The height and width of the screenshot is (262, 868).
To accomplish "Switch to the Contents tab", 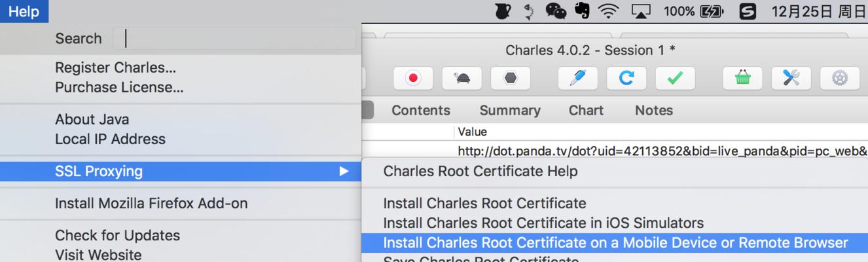I will pyautogui.click(x=421, y=111).
